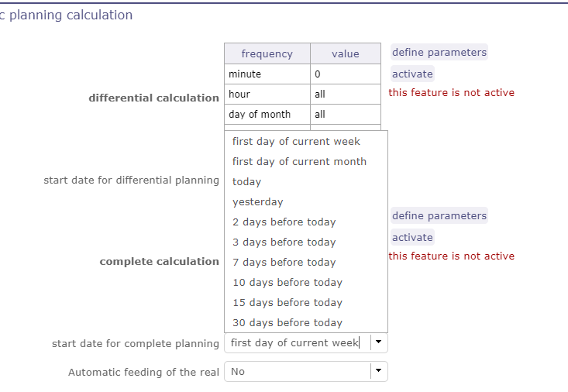The image size is (568, 392).
Task: Pick 'today' from the dropdown list
Action: [x=246, y=182]
